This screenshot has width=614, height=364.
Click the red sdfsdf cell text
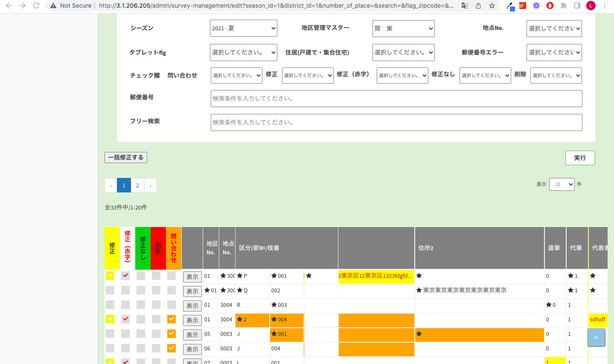click(x=597, y=320)
